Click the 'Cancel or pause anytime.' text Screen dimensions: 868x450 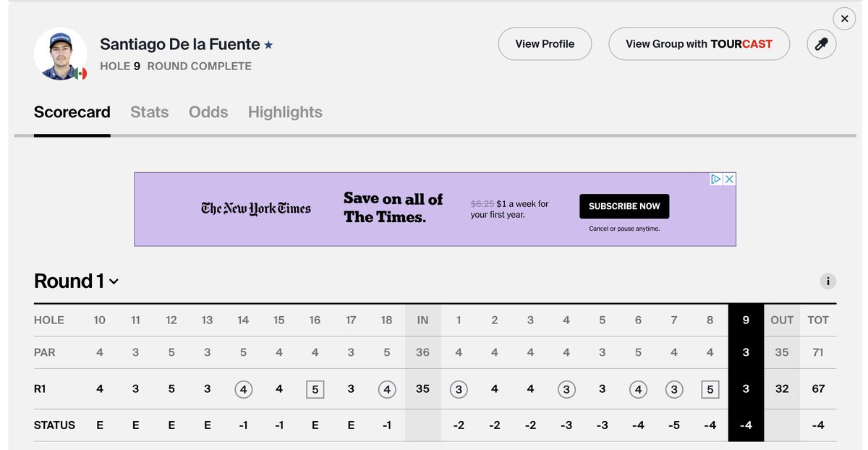[624, 229]
